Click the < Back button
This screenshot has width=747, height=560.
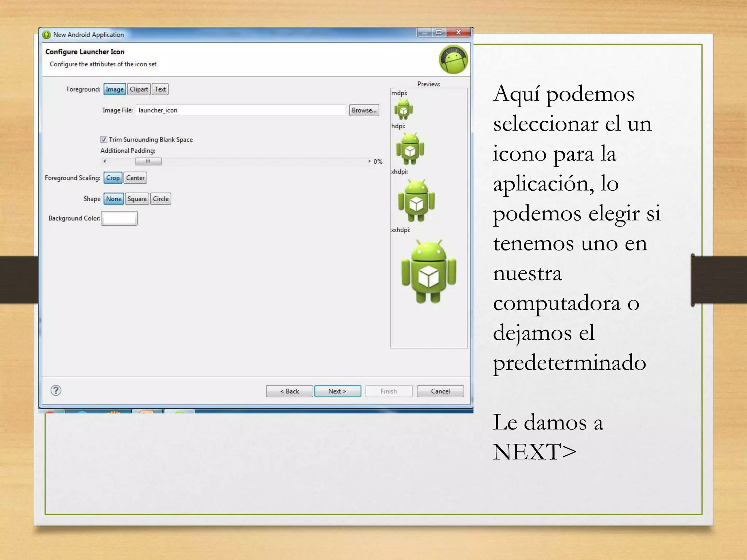tap(290, 391)
